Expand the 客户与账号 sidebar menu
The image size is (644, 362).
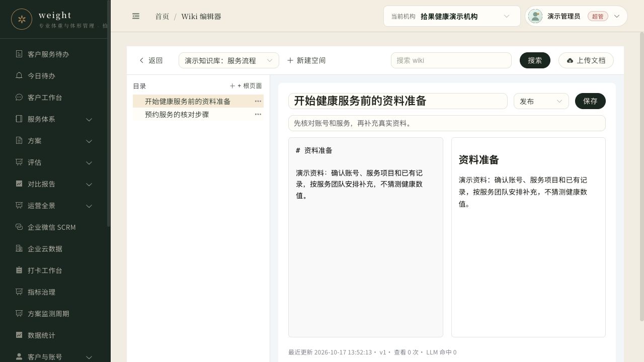89,356
